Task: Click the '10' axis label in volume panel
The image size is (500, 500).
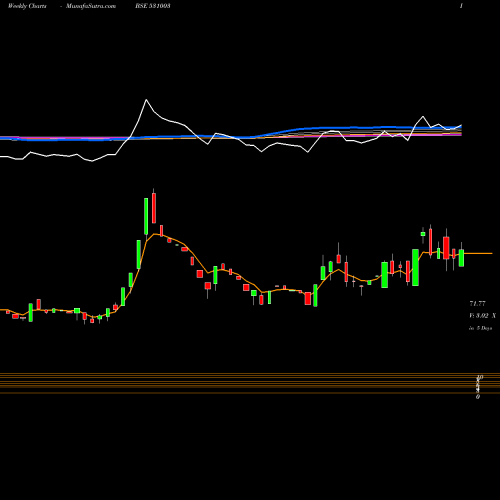Action: coord(480,377)
